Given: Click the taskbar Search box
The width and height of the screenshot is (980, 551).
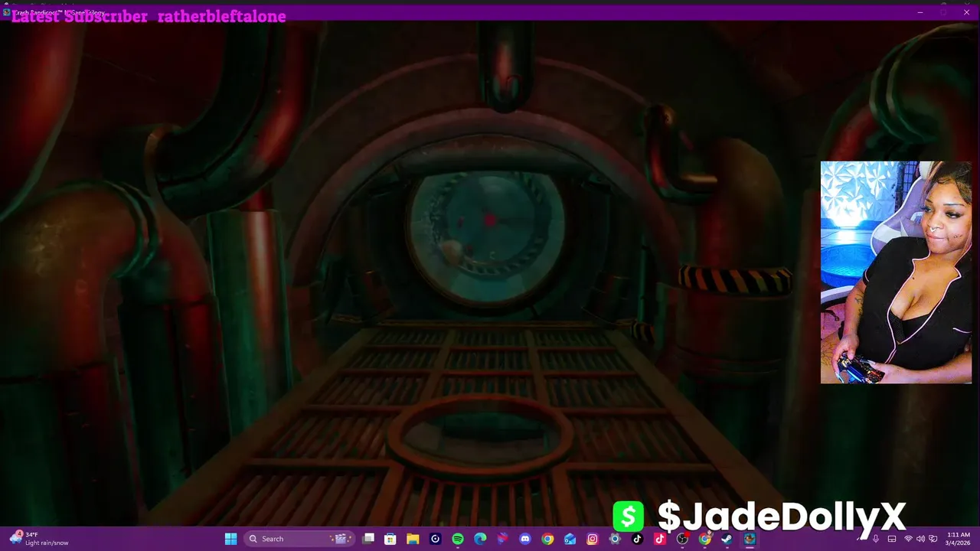Looking at the screenshot, I should pos(299,539).
